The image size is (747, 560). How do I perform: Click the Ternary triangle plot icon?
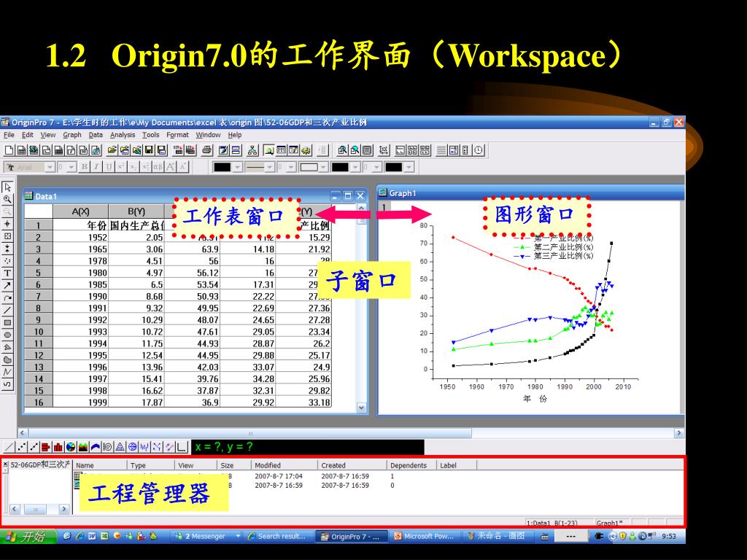coord(120,447)
